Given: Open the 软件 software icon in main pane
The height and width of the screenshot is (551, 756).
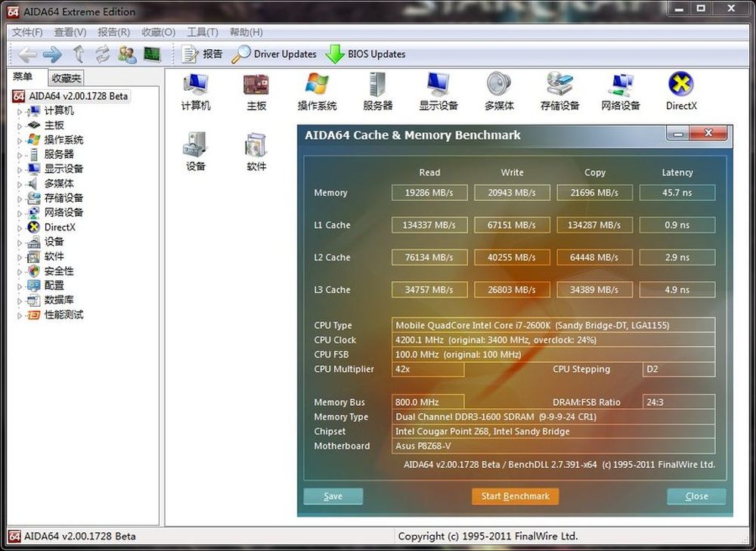Looking at the screenshot, I should [x=256, y=151].
